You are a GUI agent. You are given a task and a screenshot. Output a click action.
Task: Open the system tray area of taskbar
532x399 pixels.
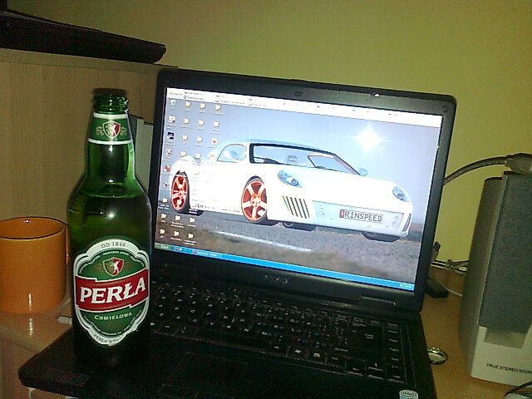[x=406, y=286]
